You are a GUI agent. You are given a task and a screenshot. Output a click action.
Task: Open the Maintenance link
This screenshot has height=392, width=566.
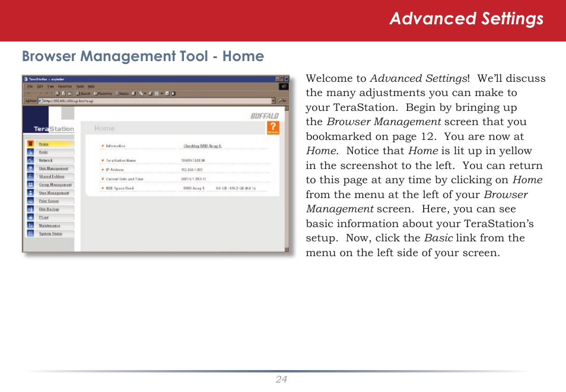pyautogui.click(x=49, y=225)
